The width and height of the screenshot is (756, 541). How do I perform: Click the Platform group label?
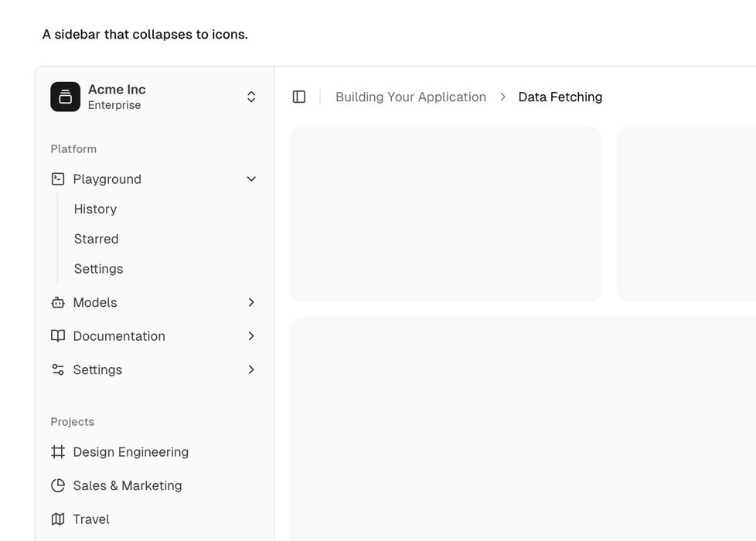[73, 149]
